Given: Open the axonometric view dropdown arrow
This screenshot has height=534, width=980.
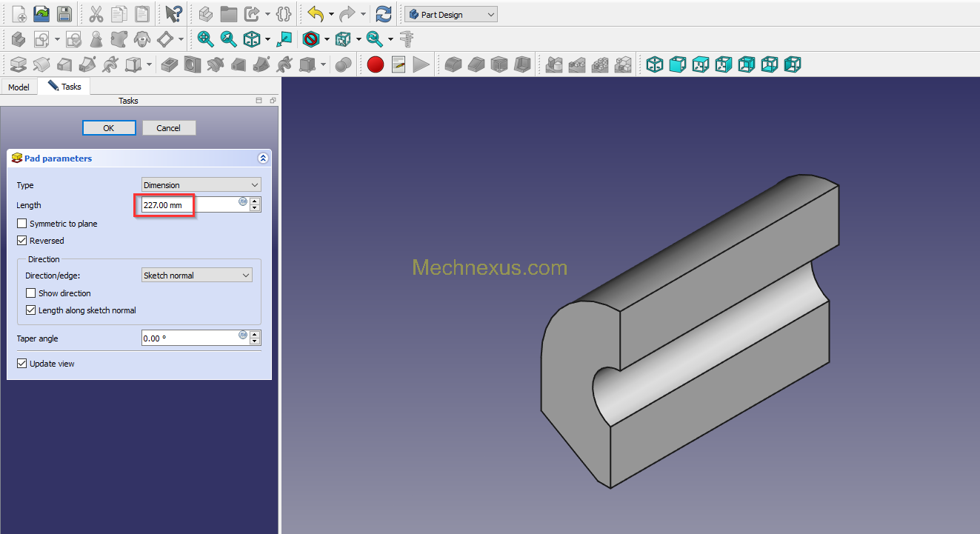Looking at the screenshot, I should (267, 39).
